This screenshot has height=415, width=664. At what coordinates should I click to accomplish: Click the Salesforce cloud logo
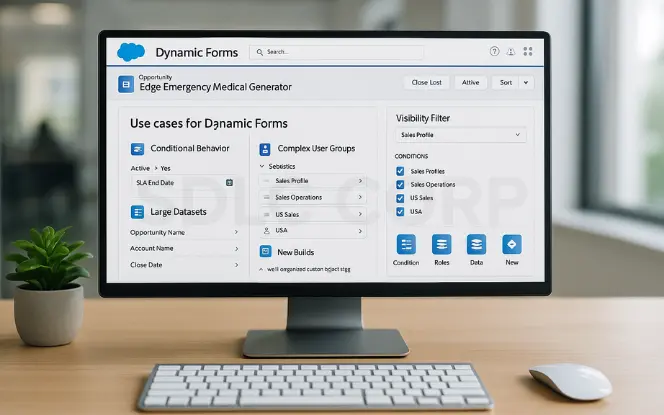(x=131, y=52)
